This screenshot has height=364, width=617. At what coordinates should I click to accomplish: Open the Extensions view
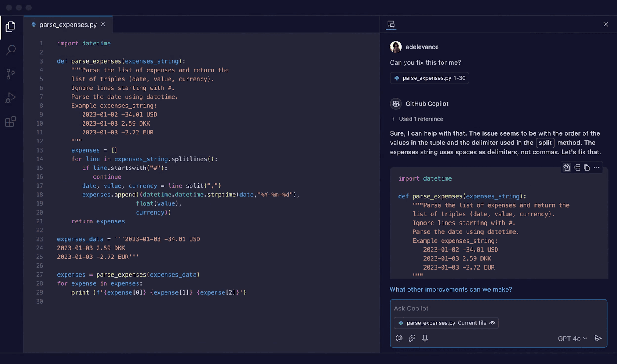(x=11, y=122)
